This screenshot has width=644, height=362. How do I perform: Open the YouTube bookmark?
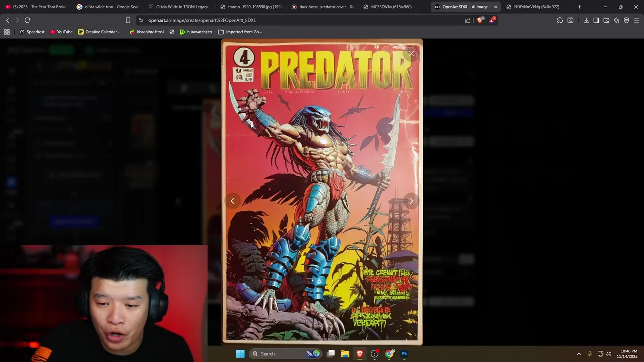click(61, 32)
